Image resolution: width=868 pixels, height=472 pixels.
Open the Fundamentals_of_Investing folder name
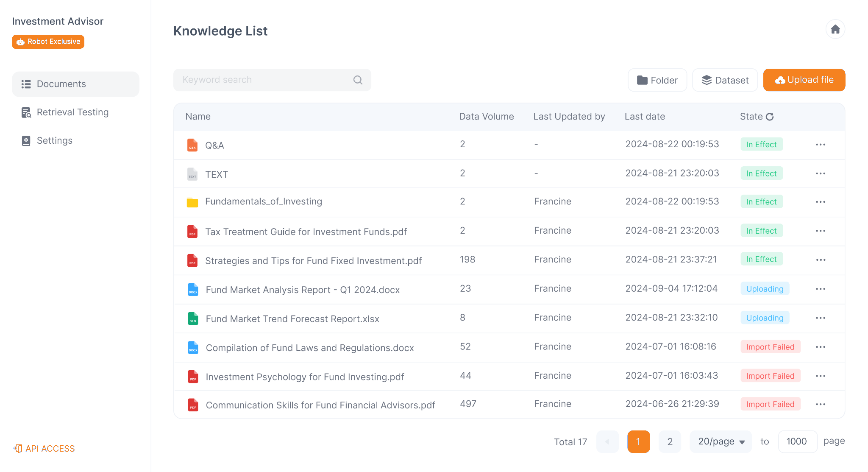click(264, 201)
